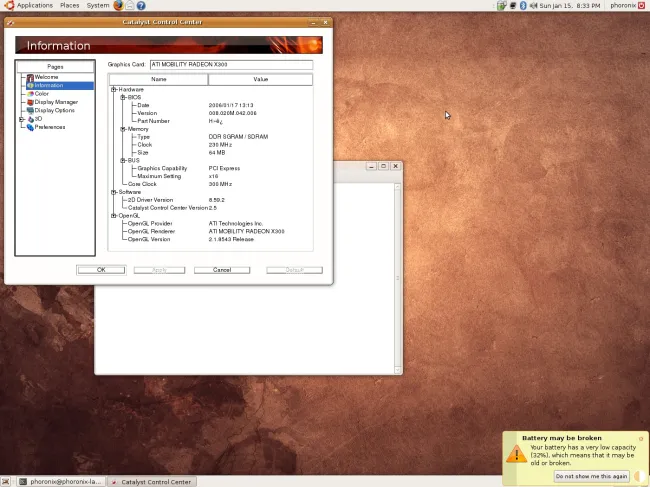
Task: Launch Firefox from the top panel
Action: (x=118, y=5)
